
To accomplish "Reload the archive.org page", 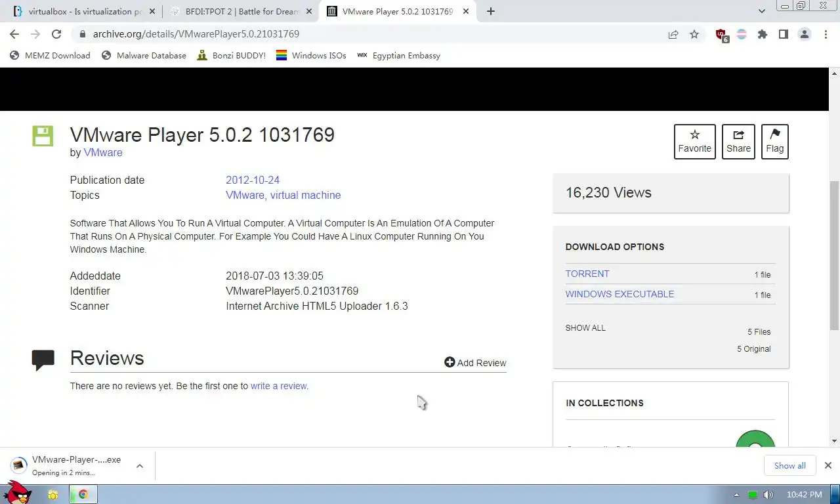I will [x=56, y=34].
